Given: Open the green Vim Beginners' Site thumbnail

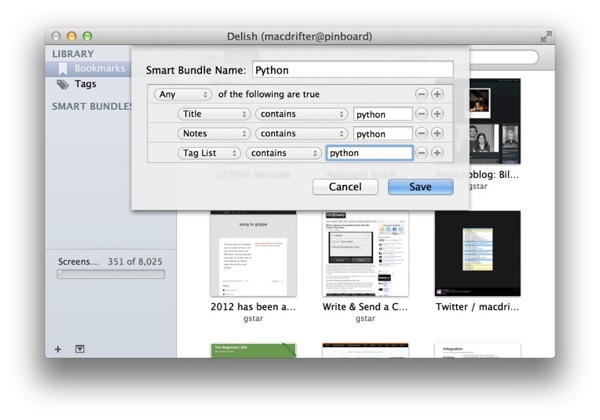Looking at the screenshot, I should [x=253, y=350].
